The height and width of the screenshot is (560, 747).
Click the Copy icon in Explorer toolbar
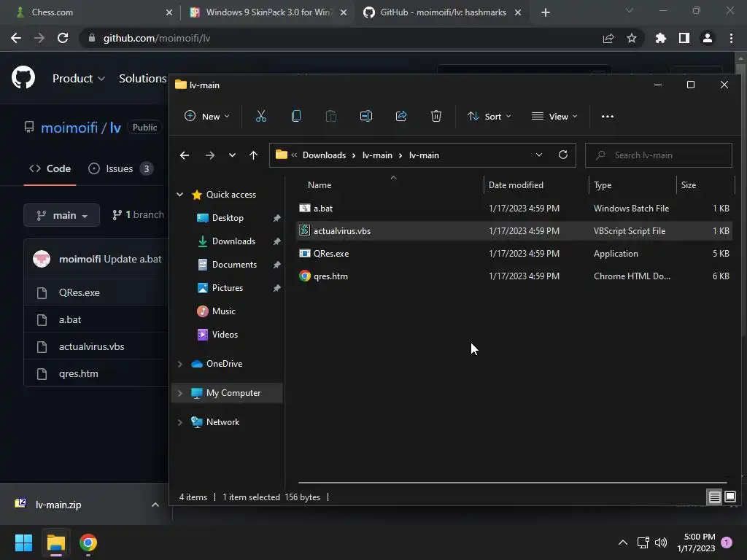(296, 116)
